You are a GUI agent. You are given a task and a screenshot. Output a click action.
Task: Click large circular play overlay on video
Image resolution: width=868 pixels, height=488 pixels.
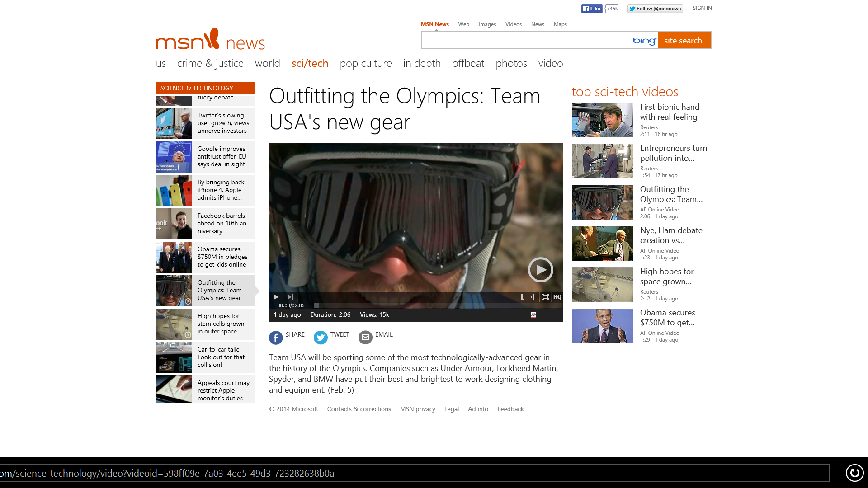[540, 270]
